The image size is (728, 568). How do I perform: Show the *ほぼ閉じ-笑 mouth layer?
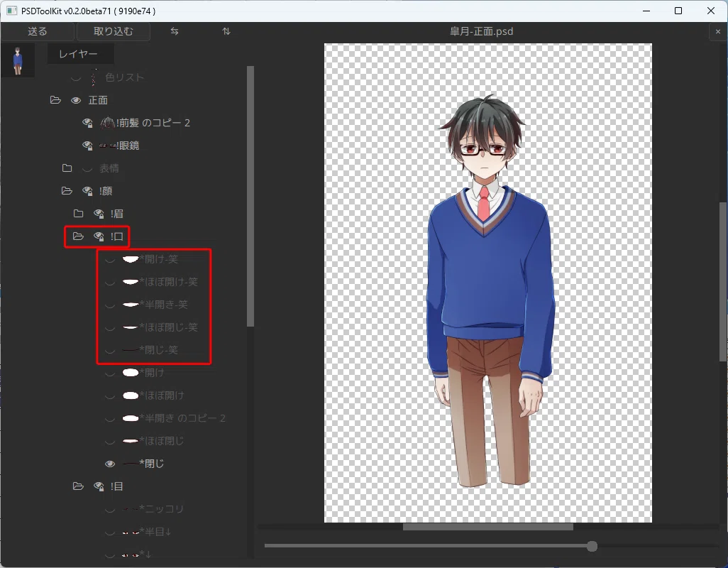[x=109, y=328]
